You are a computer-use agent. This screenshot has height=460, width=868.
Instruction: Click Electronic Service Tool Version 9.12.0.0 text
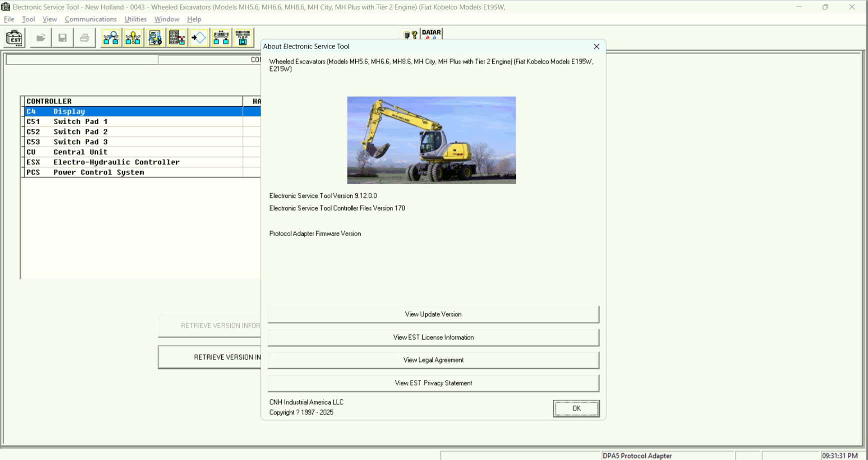[323, 196]
